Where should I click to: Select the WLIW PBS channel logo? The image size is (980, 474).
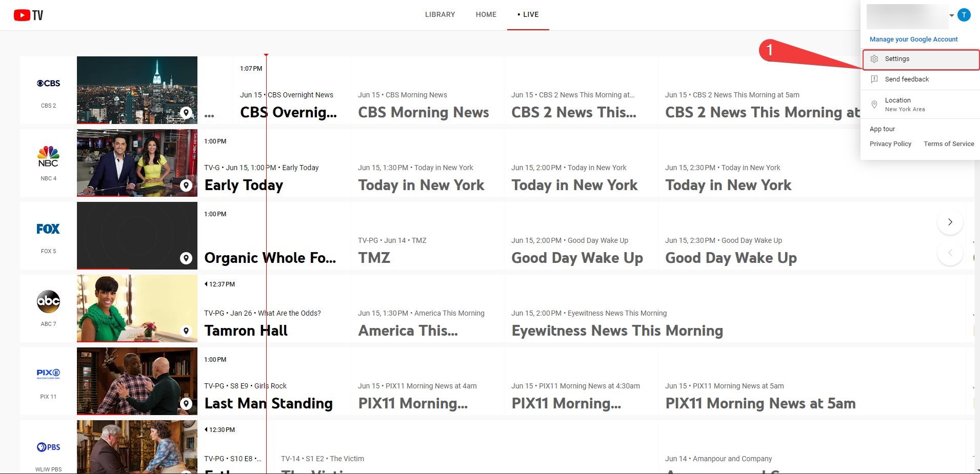pyautogui.click(x=48, y=447)
